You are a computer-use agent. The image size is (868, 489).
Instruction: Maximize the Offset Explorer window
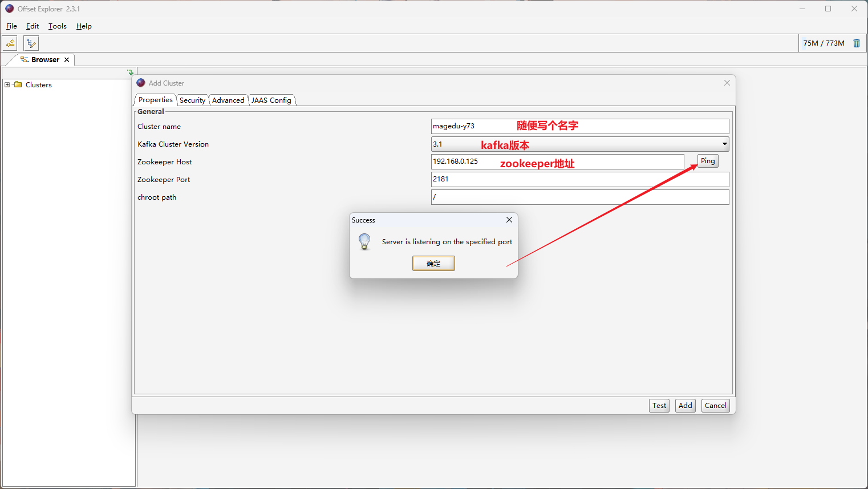pos(828,9)
